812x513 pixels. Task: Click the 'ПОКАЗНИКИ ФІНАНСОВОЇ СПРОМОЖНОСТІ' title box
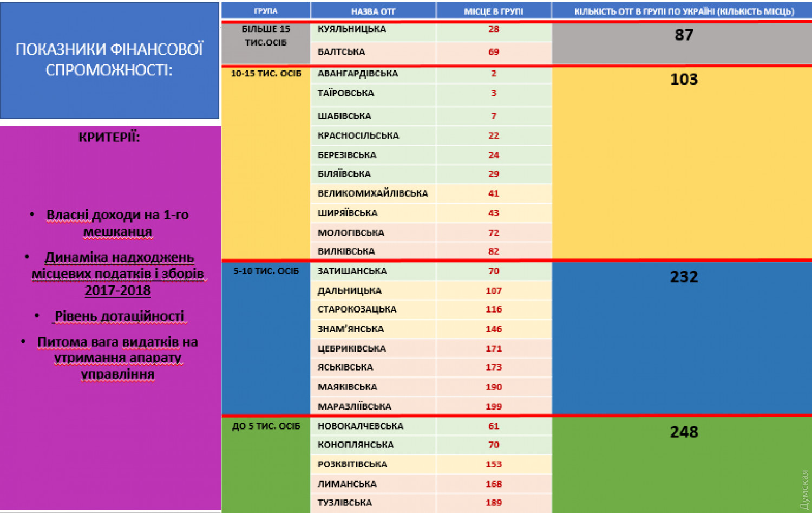(x=109, y=60)
